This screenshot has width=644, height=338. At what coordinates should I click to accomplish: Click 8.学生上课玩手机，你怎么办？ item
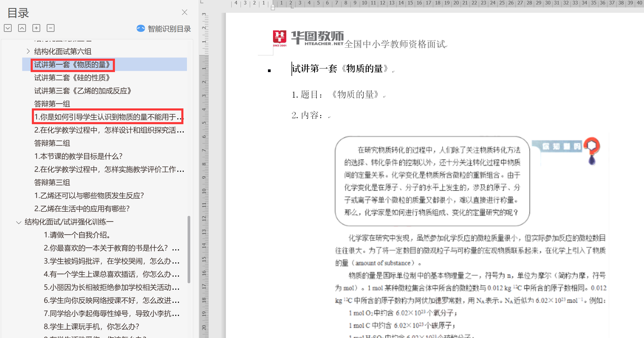[x=91, y=327]
